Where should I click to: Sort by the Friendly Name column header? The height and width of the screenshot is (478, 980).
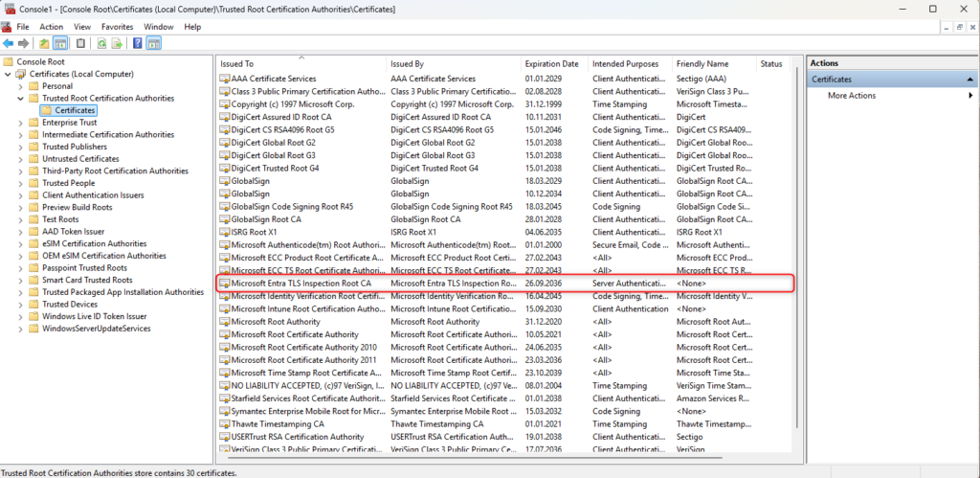tap(714, 64)
